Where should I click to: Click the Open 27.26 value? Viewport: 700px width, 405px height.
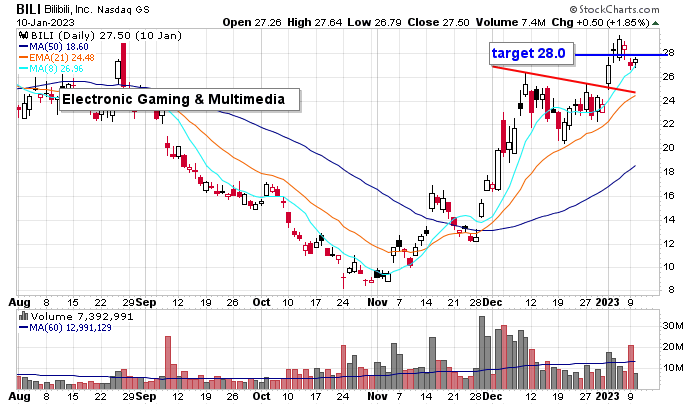252,22
